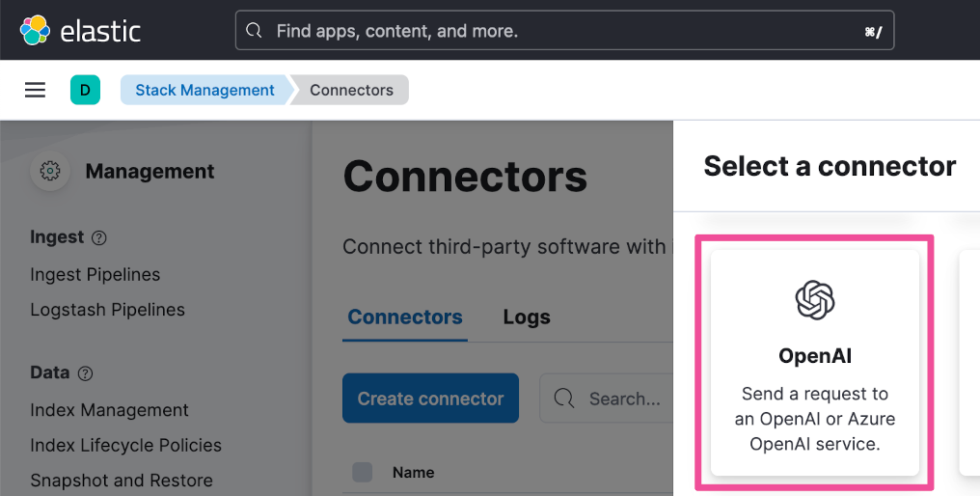The height and width of the screenshot is (496, 980).
Task: Click the Data help question icon
Action: pos(85,373)
